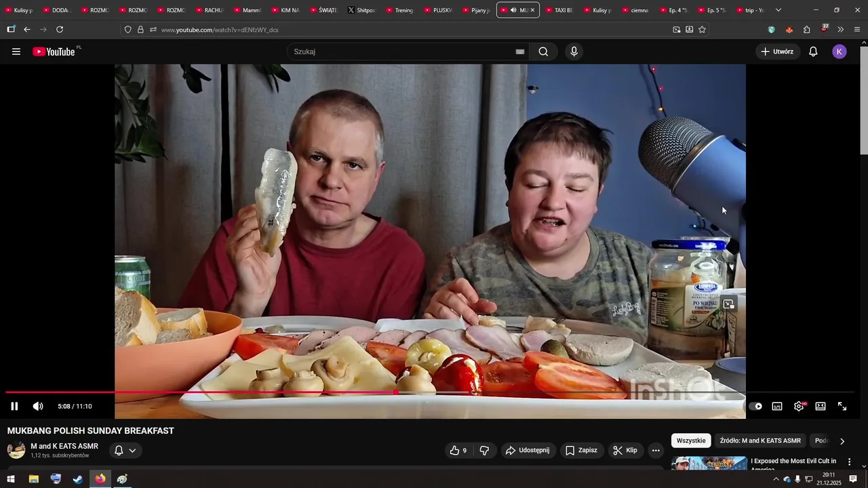
Task: Open M and K EATS ASMR channel name link
Action: tap(64, 446)
